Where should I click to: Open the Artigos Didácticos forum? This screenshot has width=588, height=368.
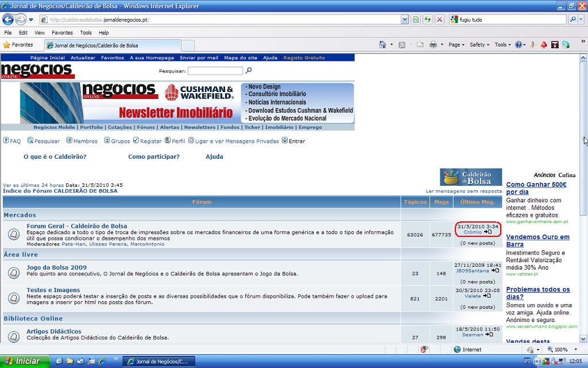click(x=54, y=331)
